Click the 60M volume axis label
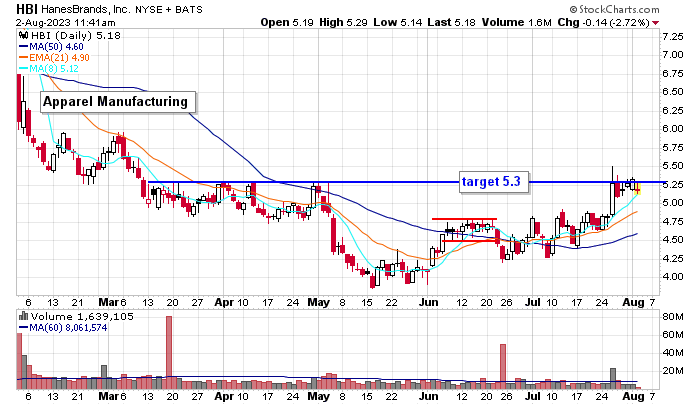The width and height of the screenshot is (700, 405). [x=673, y=335]
